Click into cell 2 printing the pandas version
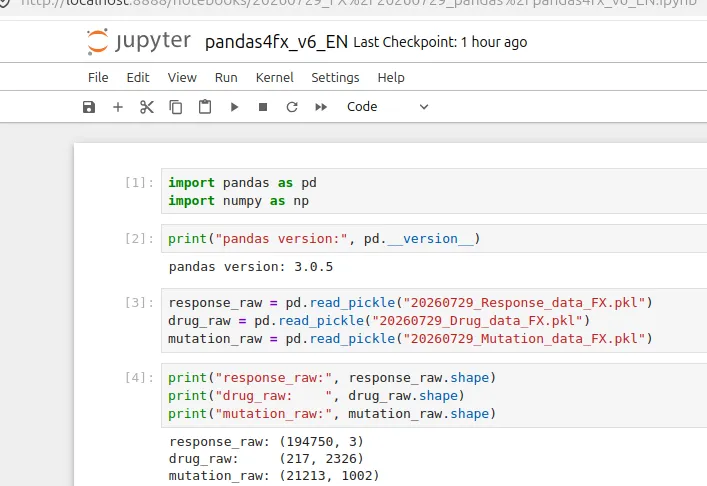 click(x=434, y=238)
